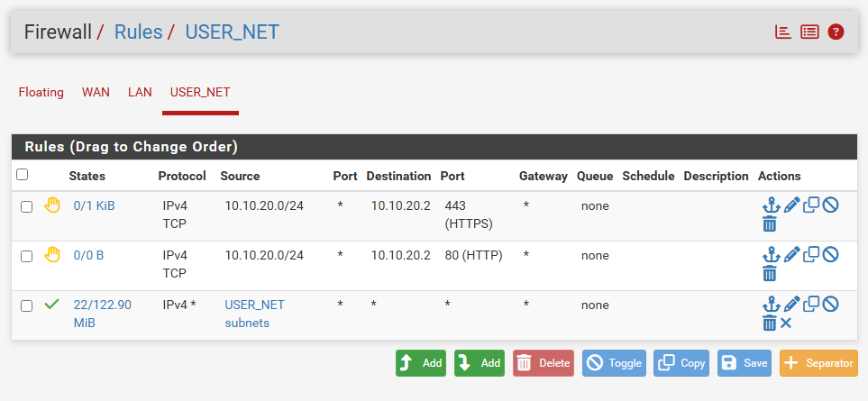Open USER_NET breadcrumb link
868x401 pixels.
[232, 32]
